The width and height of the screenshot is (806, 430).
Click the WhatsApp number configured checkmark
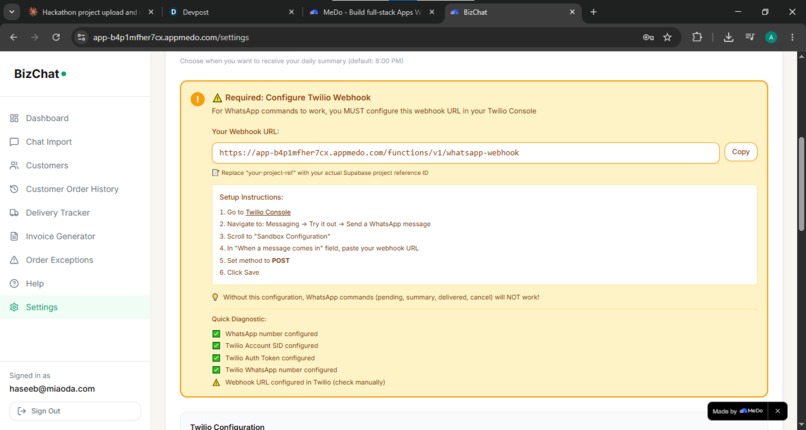pos(216,333)
